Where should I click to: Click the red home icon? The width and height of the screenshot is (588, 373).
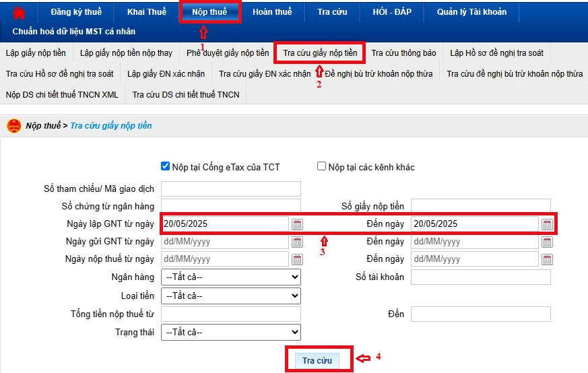tap(20, 13)
